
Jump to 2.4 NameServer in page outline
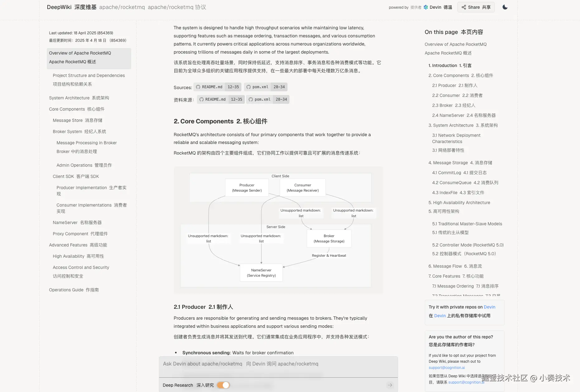[x=464, y=115]
